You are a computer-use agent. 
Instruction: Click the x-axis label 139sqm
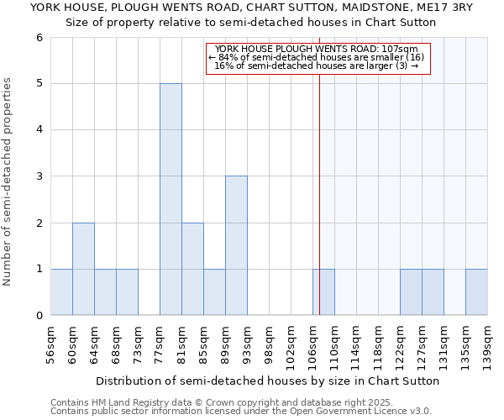487,349
